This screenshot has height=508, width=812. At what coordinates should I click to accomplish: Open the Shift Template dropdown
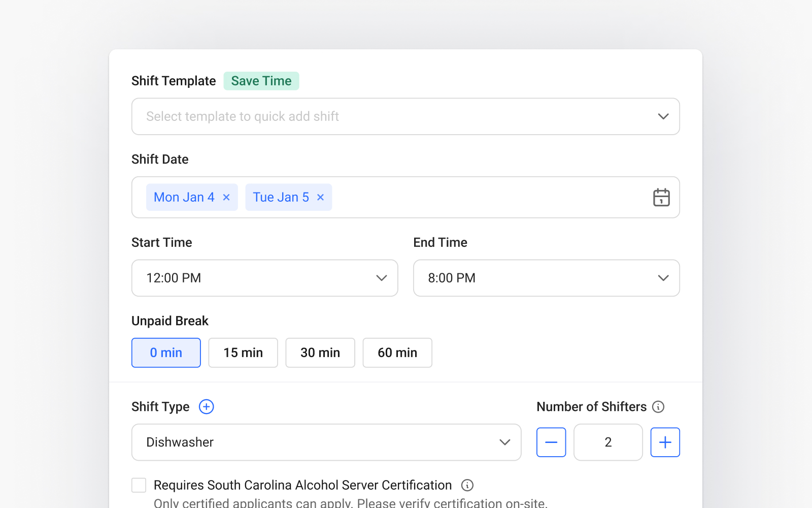click(x=405, y=116)
